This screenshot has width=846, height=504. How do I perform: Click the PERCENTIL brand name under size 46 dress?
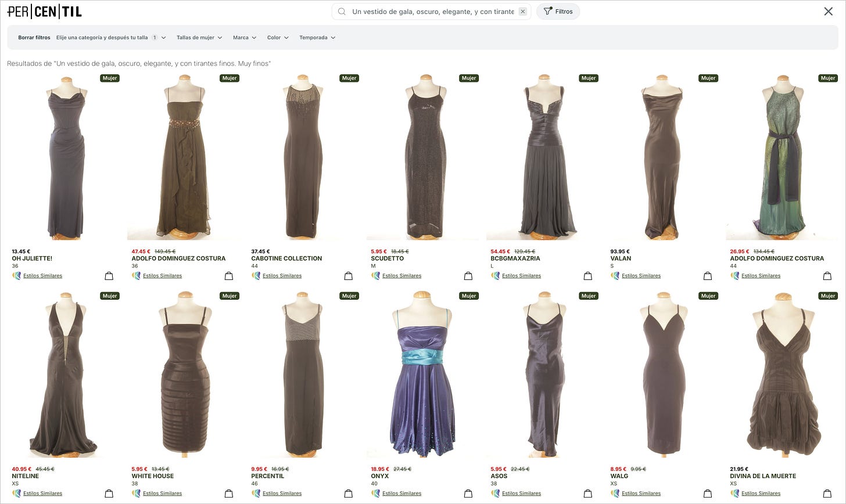[x=268, y=476]
